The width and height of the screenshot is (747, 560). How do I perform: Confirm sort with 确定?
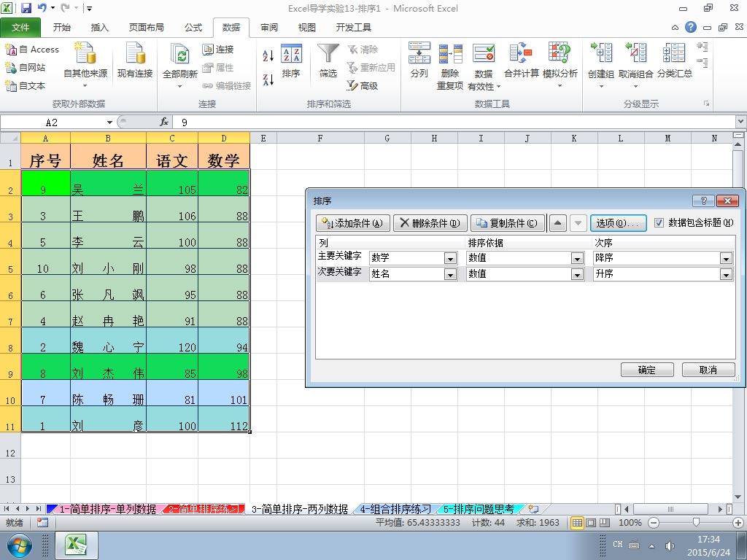point(647,370)
